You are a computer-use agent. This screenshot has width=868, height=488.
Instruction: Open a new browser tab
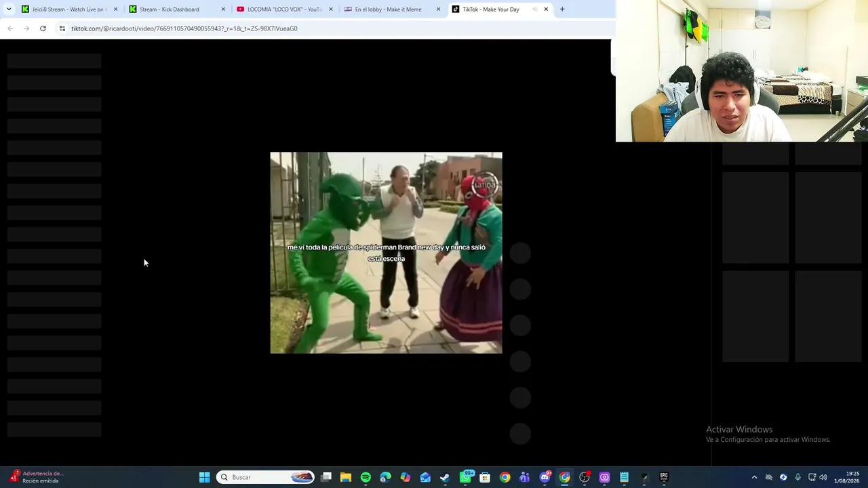pyautogui.click(x=562, y=9)
